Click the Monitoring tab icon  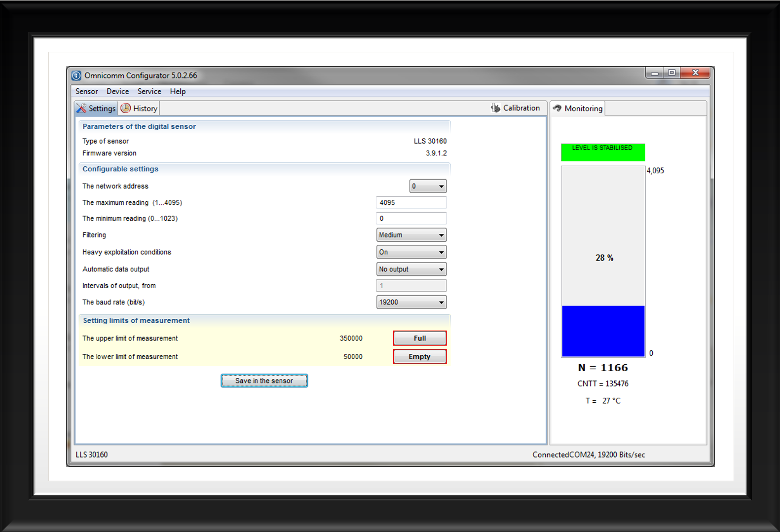[x=557, y=108]
